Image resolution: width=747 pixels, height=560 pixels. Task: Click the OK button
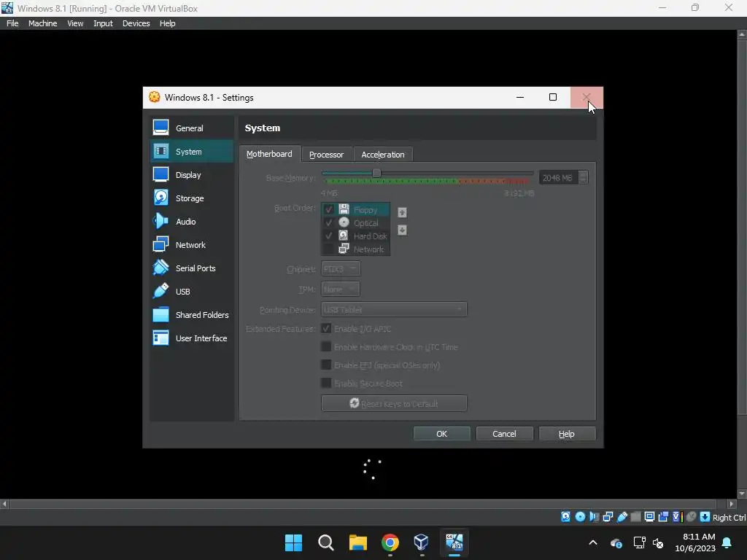click(x=441, y=434)
